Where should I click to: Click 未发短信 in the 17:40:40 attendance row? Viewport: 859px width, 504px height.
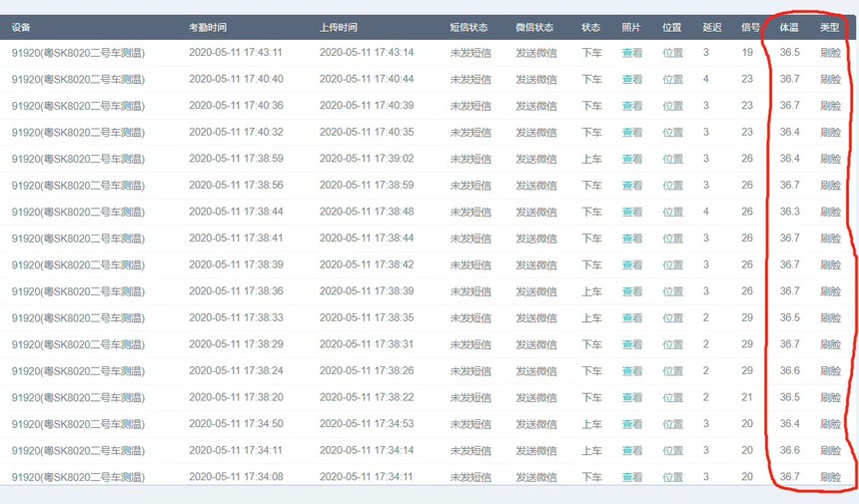pos(470,80)
